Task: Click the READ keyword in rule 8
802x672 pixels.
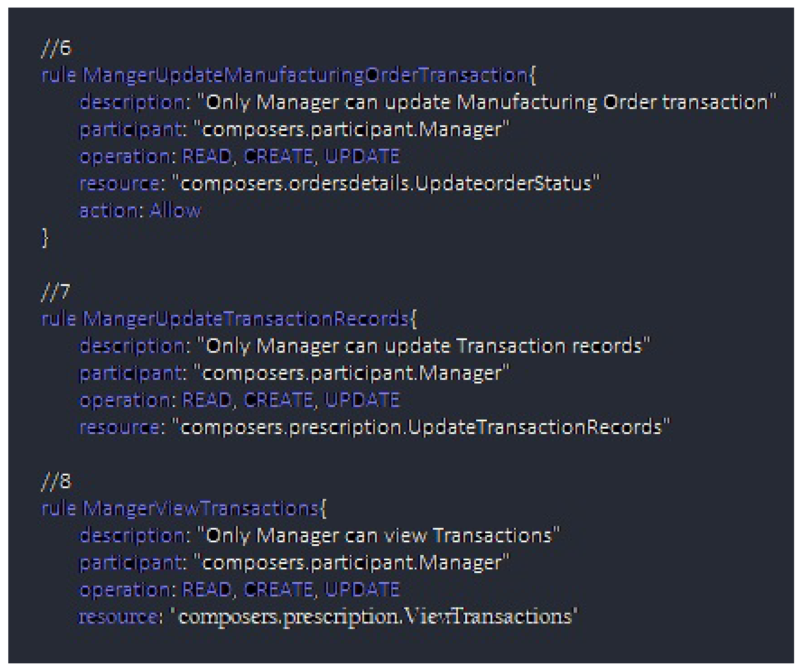Action: tap(207, 590)
